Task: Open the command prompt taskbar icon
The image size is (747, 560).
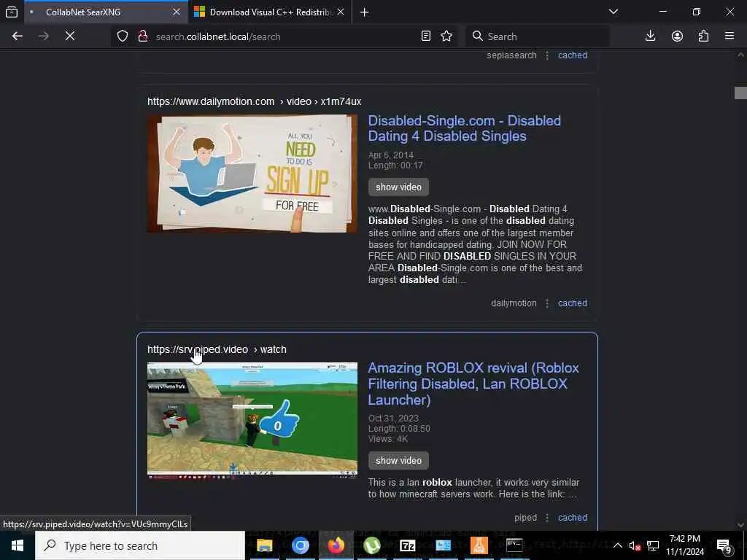Action: tap(514, 545)
